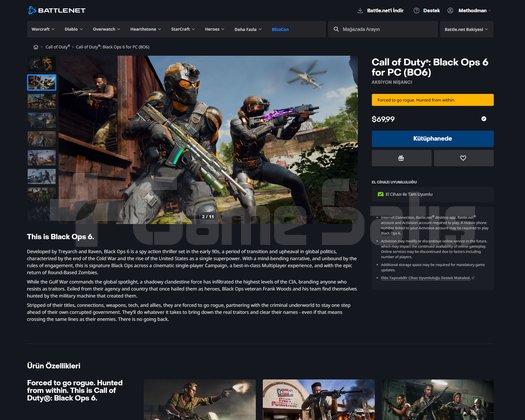
Task: Click the green handheld compatibility check icon
Action: (380, 194)
